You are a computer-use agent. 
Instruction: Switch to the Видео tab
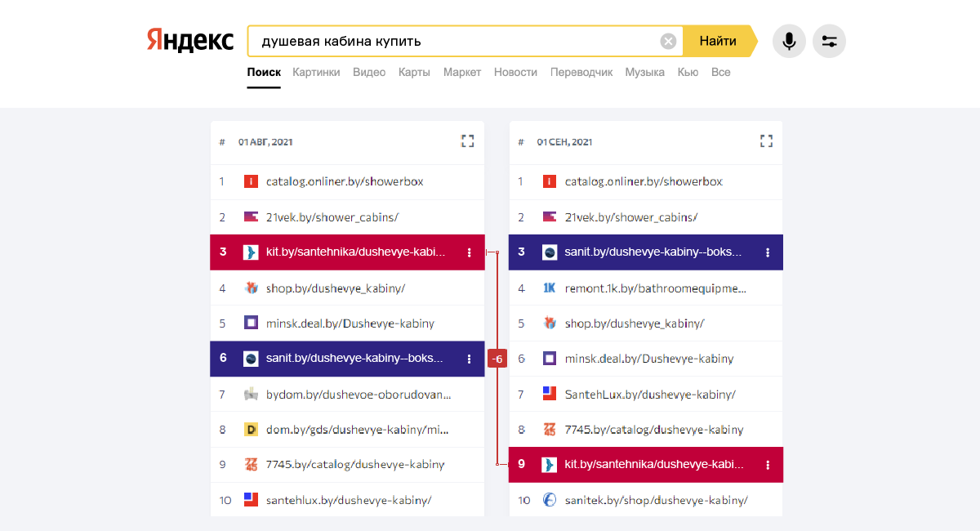click(369, 72)
